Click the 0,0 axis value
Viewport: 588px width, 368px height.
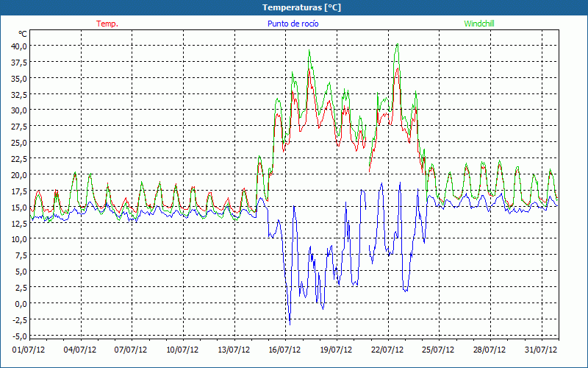click(21, 303)
